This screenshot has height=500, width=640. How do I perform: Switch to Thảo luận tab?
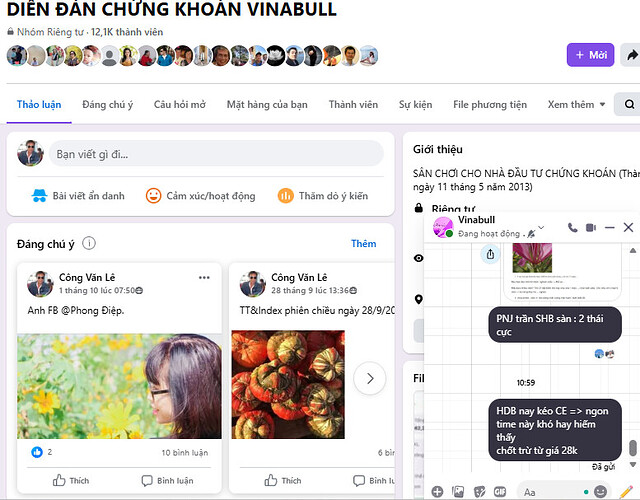(x=39, y=105)
